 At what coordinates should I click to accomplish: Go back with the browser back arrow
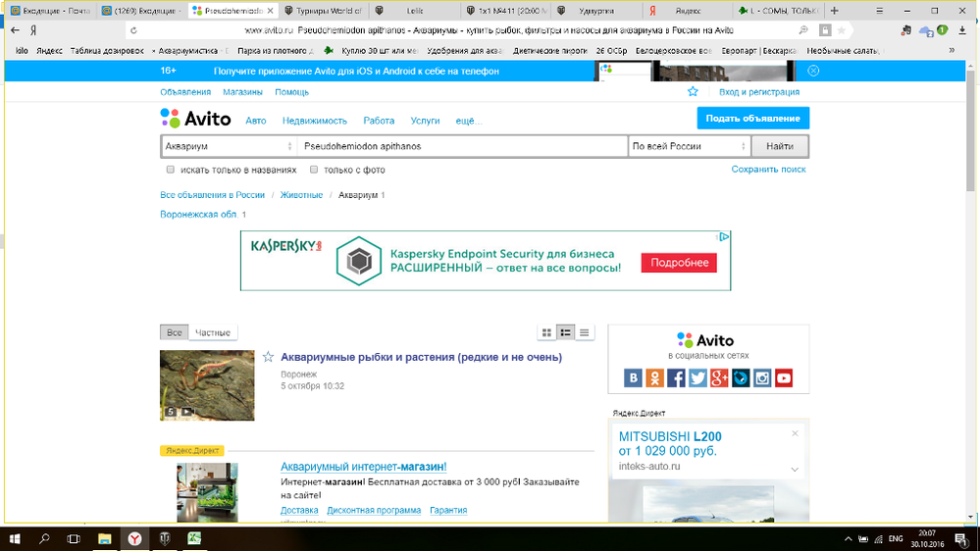tap(15, 30)
